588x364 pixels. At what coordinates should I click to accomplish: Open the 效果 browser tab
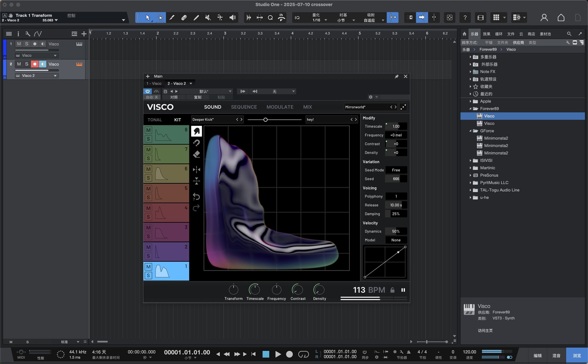pos(487,34)
